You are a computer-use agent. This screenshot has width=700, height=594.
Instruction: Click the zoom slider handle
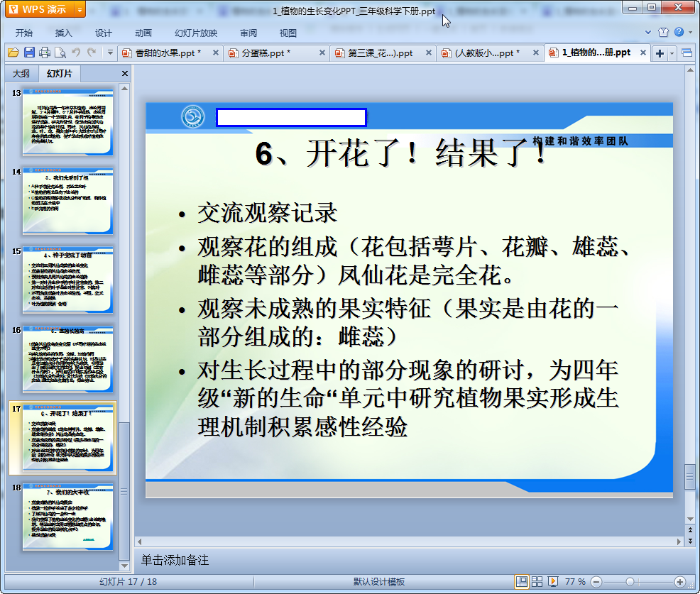630,581
